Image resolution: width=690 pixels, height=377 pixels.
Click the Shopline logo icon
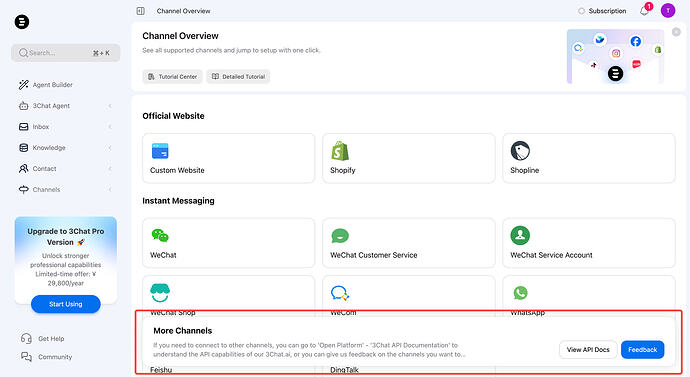(520, 151)
